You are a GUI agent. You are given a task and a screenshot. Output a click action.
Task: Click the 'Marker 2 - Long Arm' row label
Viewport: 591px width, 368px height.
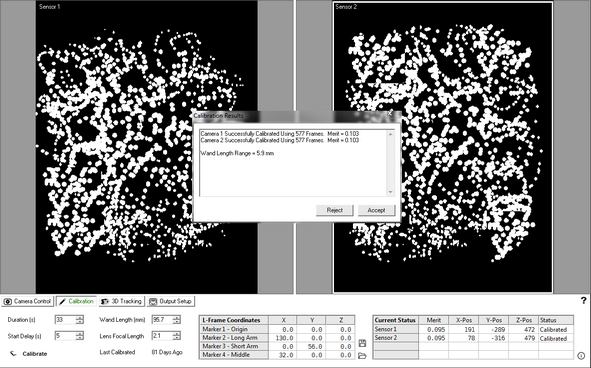click(234, 338)
